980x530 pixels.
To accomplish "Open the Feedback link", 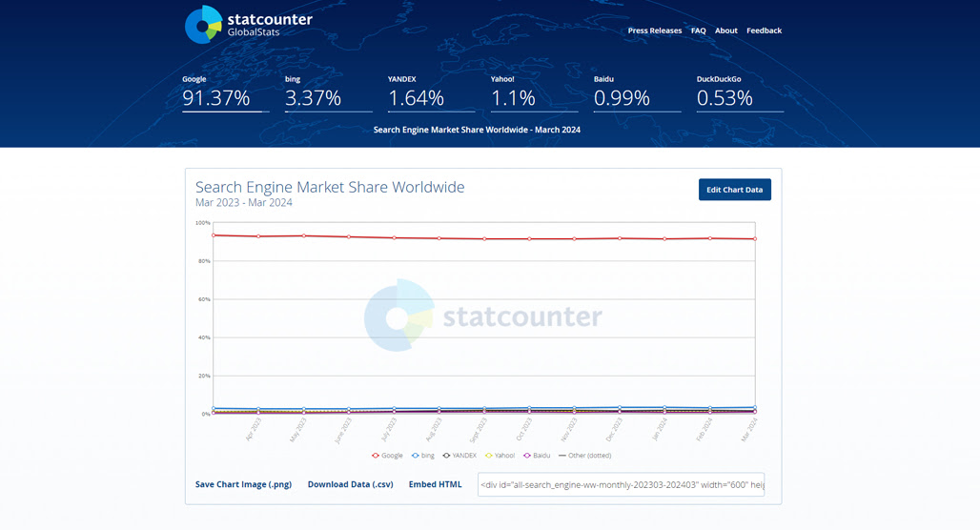I will (764, 31).
